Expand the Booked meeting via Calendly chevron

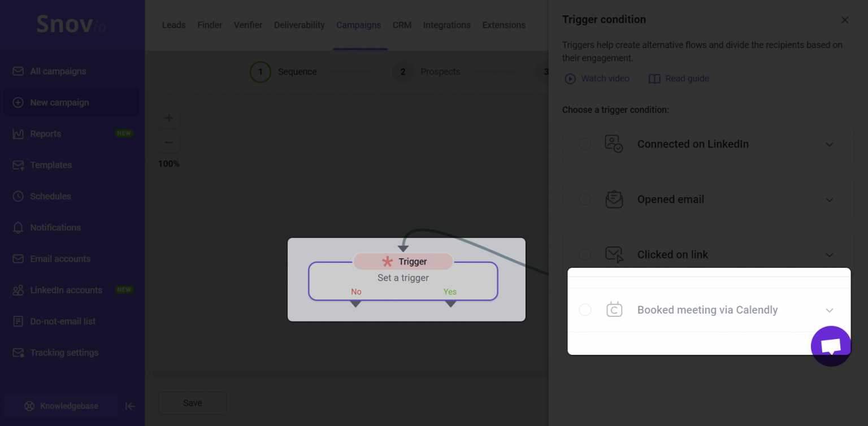click(x=830, y=310)
